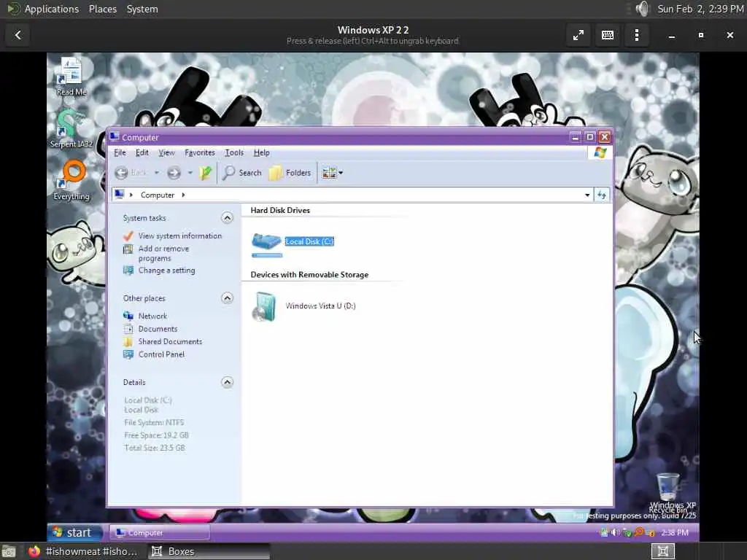Click the Computer window title icon

pyautogui.click(x=115, y=137)
